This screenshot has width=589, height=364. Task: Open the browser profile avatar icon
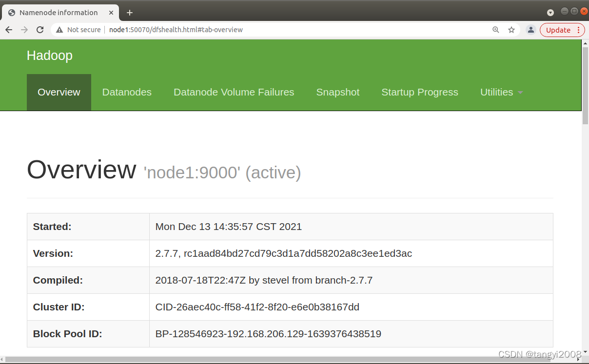pyautogui.click(x=531, y=30)
